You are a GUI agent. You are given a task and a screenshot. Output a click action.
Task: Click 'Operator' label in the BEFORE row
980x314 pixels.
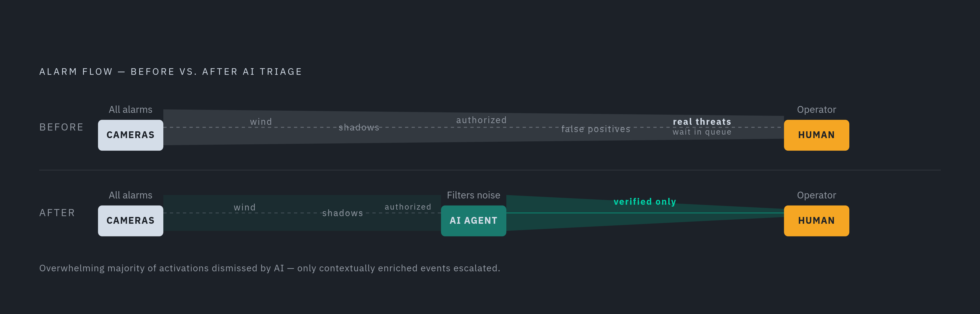pos(816,110)
